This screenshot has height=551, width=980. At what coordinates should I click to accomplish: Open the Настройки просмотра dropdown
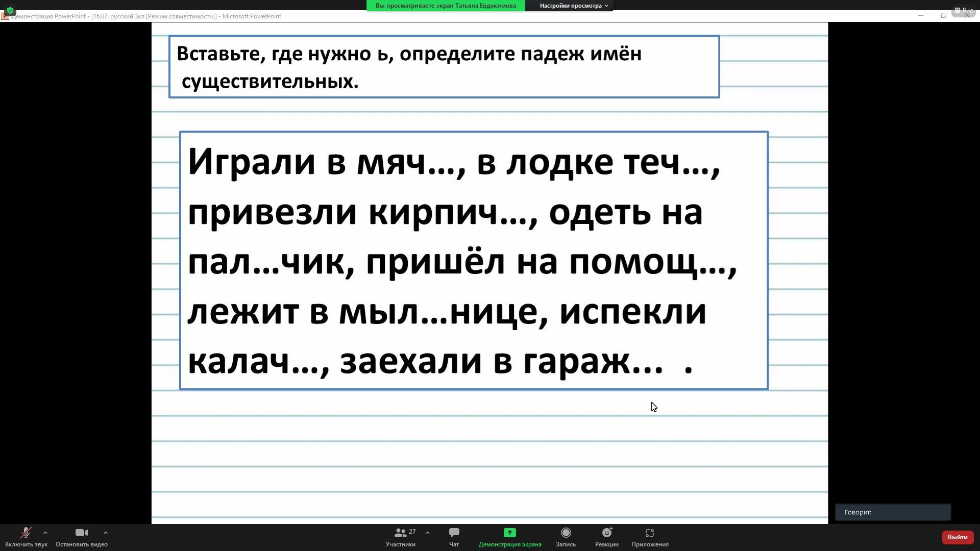(573, 6)
